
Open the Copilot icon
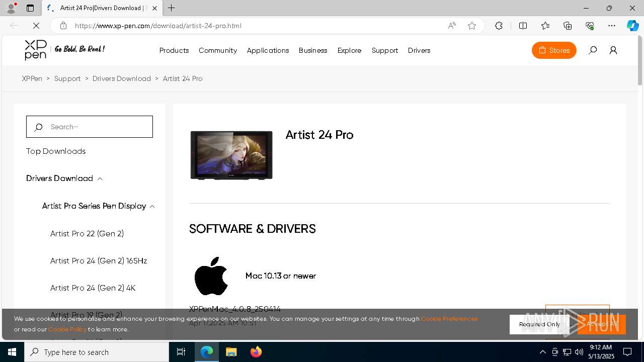click(632, 26)
